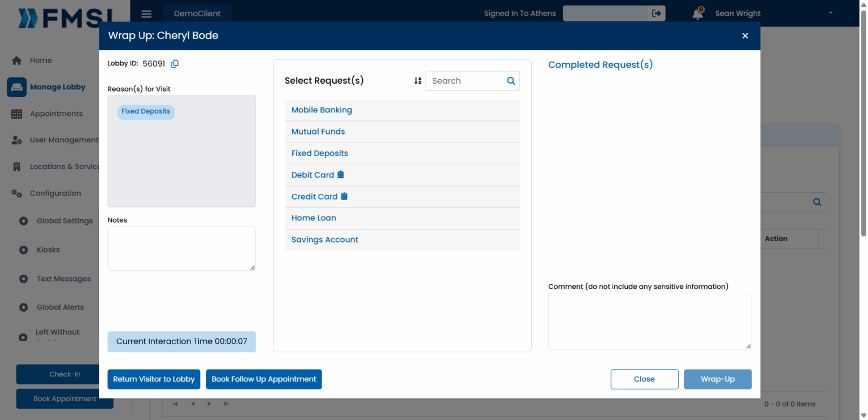Select the Fixed Deposits request
The image size is (868, 420).
tap(319, 153)
